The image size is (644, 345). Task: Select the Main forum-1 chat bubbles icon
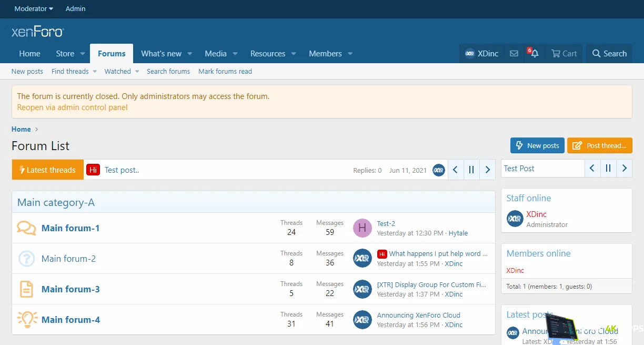(26, 228)
